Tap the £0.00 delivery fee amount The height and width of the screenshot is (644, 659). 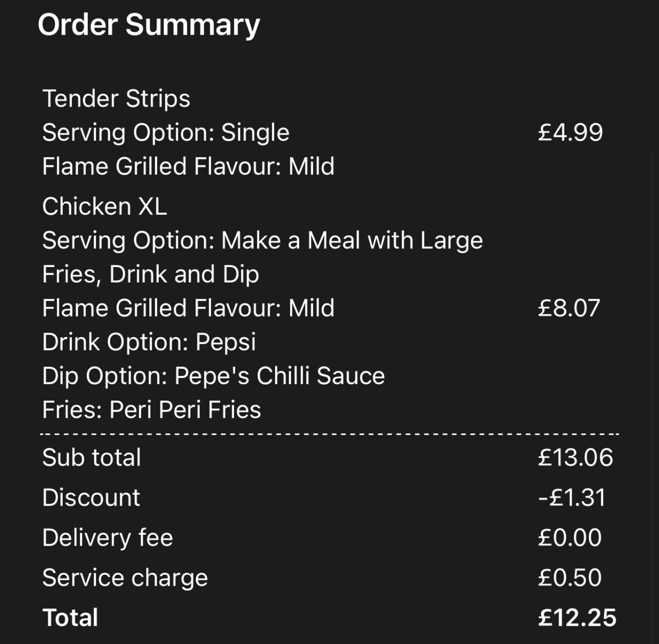(x=569, y=538)
